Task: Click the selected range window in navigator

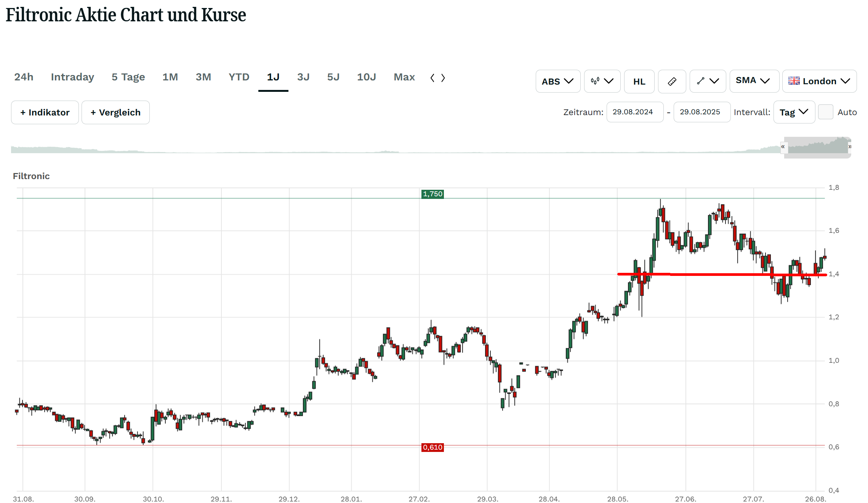Action: [817, 147]
